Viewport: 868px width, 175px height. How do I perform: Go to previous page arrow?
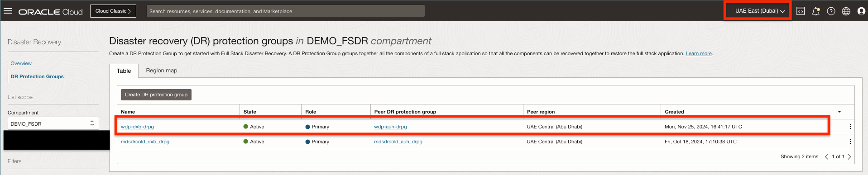point(826,156)
